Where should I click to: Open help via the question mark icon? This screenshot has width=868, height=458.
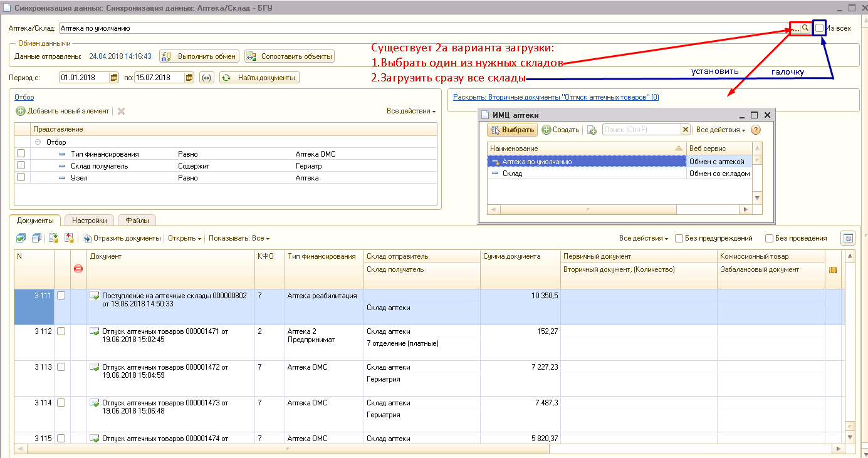pyautogui.click(x=755, y=130)
